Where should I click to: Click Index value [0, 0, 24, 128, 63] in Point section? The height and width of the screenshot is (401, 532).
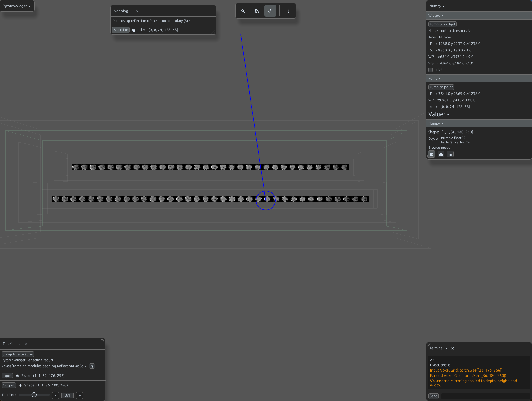coord(455,107)
